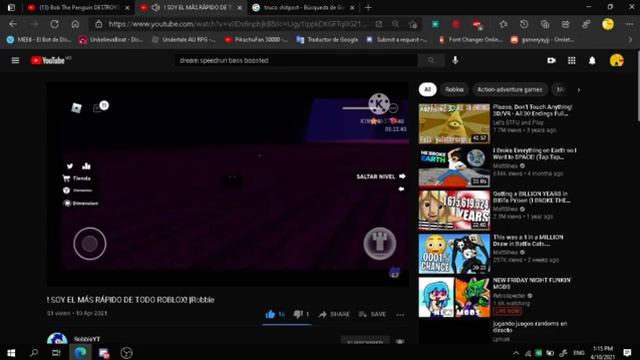
Task: Open the BILLION YEARS Prison video title
Action: point(531,197)
